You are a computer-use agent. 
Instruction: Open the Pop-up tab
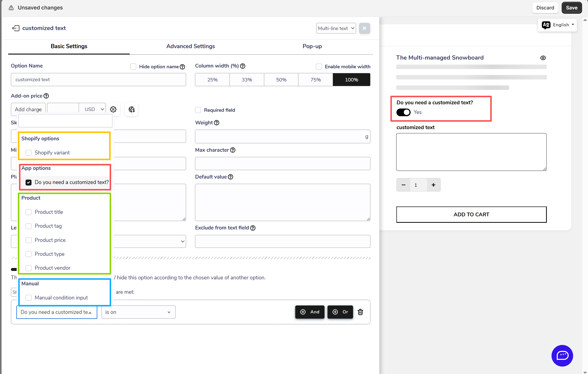tap(312, 46)
